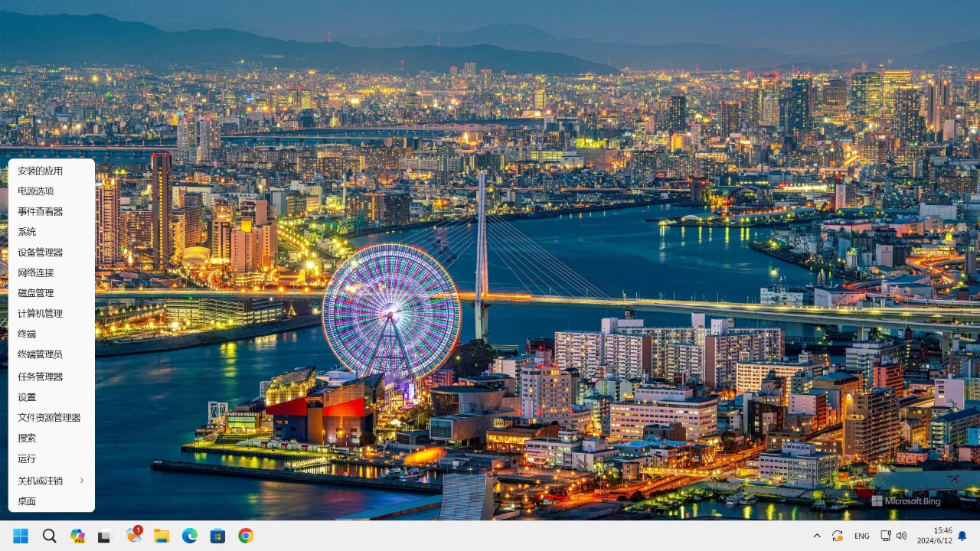Open network settings from the tray icon
The width and height of the screenshot is (980, 551).
[x=886, y=536]
